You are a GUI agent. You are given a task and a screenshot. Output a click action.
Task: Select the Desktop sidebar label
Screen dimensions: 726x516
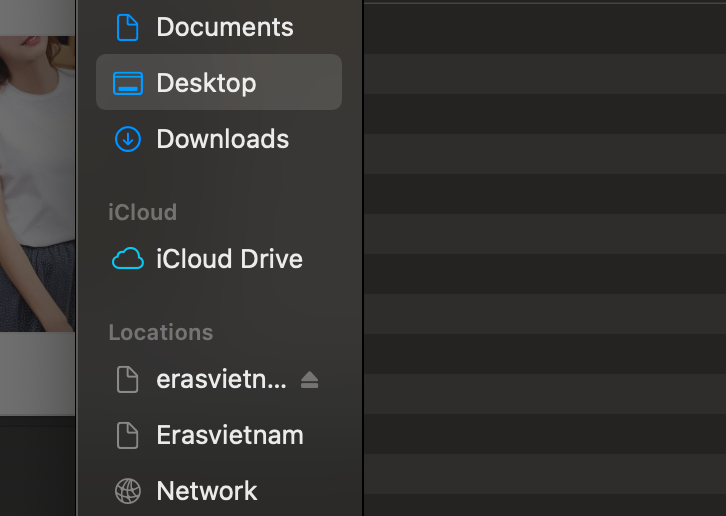[x=206, y=83]
